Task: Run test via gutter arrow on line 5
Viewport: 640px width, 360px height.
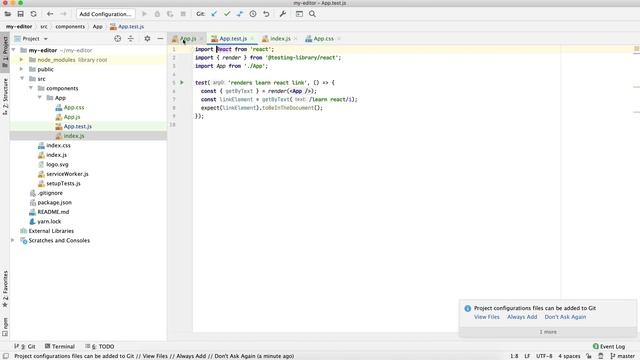Action: coord(182,82)
